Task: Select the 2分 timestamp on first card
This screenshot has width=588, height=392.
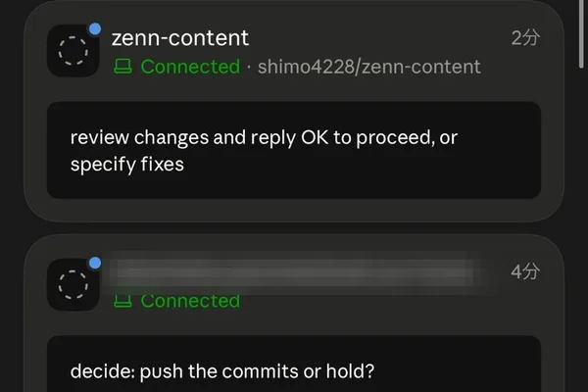Action: coord(525,38)
